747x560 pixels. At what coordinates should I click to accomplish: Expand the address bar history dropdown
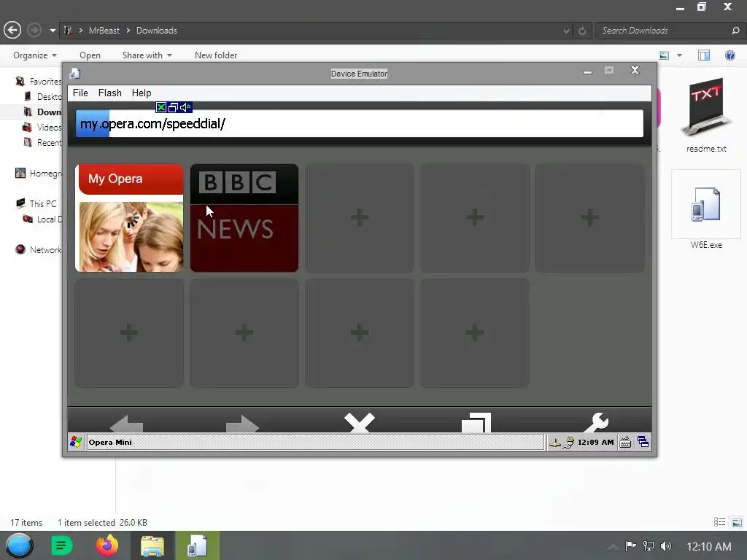click(x=566, y=31)
